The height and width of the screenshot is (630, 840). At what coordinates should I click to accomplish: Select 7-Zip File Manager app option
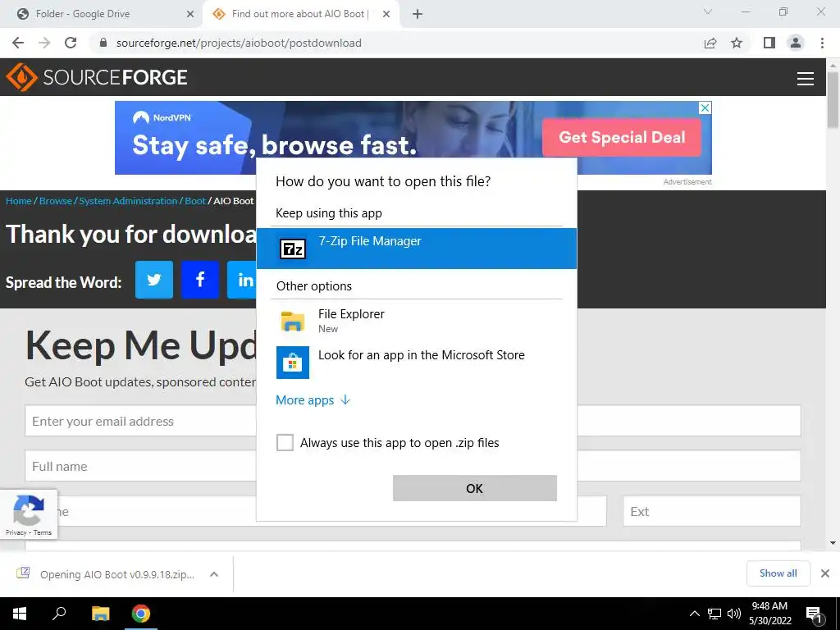(x=416, y=249)
